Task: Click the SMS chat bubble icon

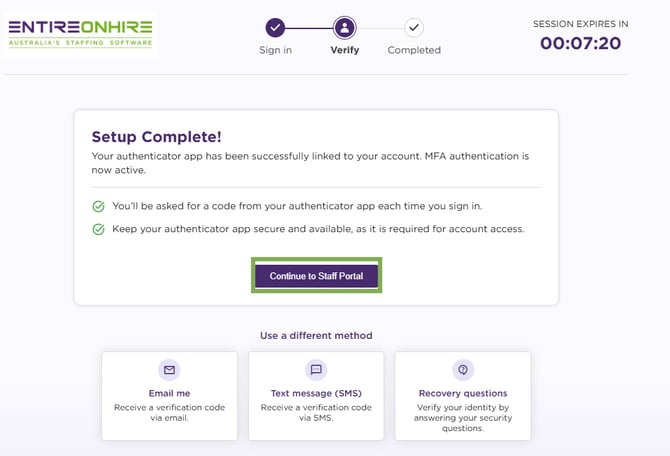Action: tap(316, 370)
